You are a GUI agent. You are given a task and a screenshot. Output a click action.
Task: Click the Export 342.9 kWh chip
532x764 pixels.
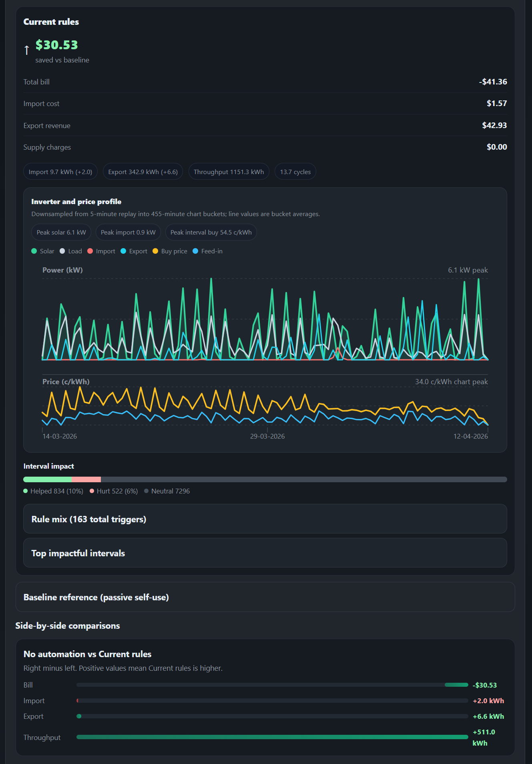tap(143, 172)
